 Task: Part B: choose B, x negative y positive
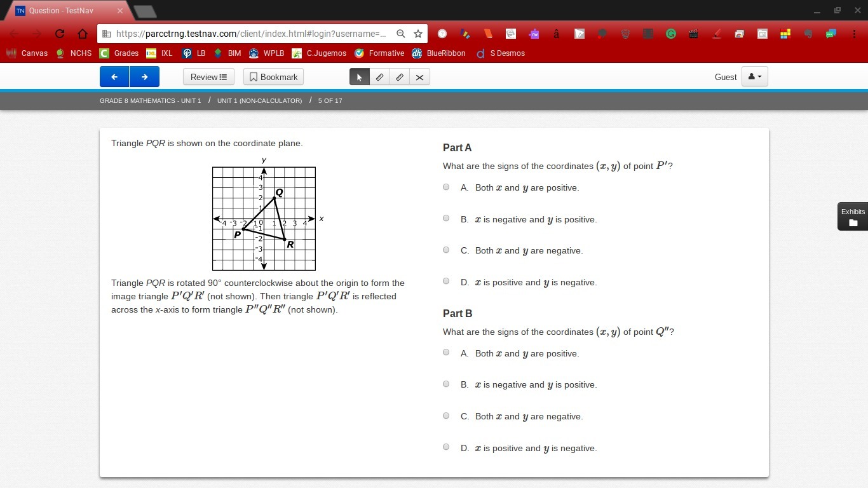pos(446,384)
